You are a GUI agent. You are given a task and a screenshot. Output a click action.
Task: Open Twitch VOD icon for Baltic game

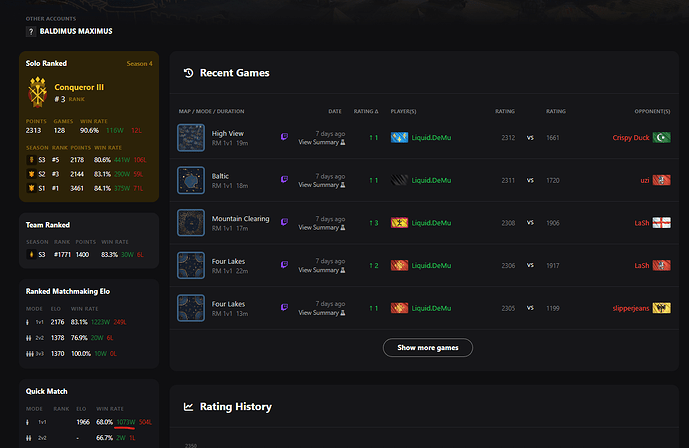click(284, 180)
